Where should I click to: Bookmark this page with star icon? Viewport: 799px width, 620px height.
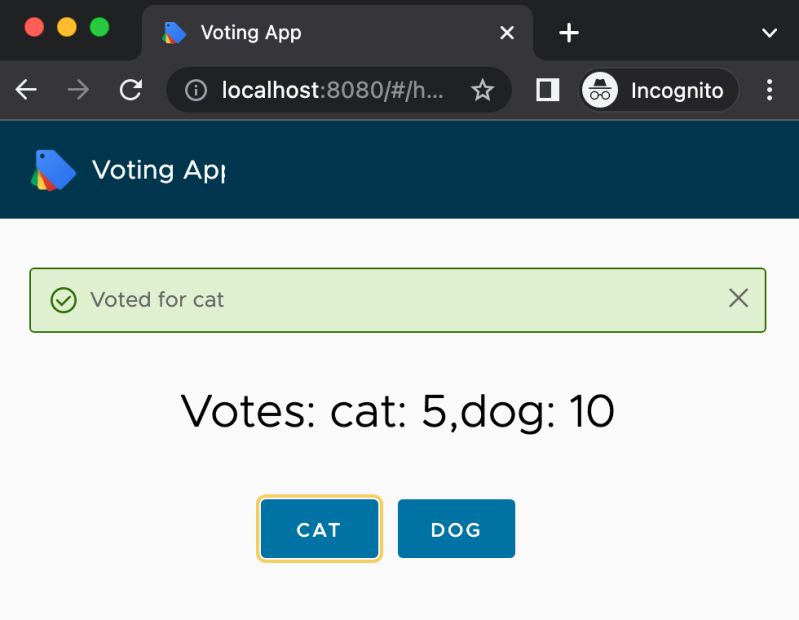482,91
